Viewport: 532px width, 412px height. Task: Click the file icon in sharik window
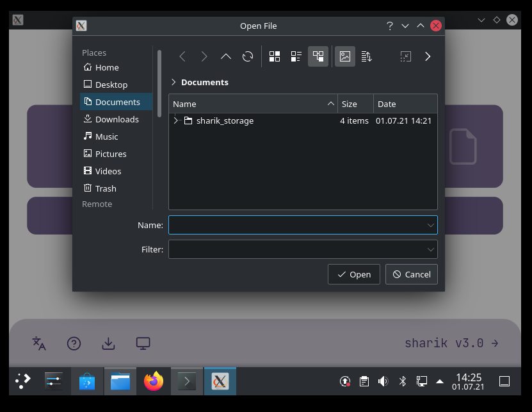pyautogui.click(x=463, y=146)
